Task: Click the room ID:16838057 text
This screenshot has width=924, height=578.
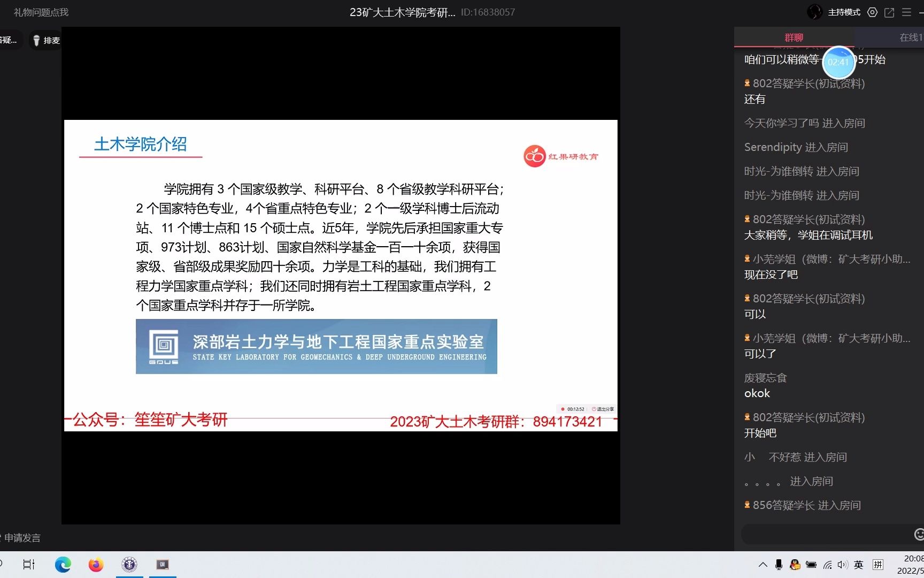Action: tap(488, 12)
